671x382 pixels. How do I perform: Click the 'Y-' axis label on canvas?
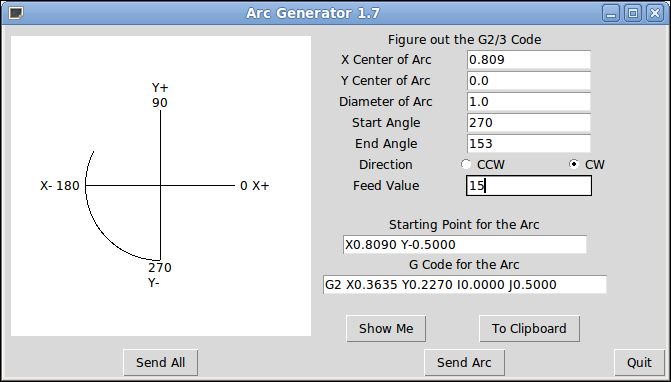click(154, 283)
